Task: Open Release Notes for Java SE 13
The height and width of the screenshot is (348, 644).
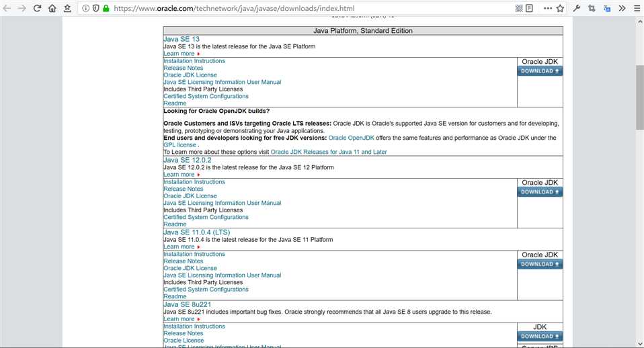Action: 183,68
